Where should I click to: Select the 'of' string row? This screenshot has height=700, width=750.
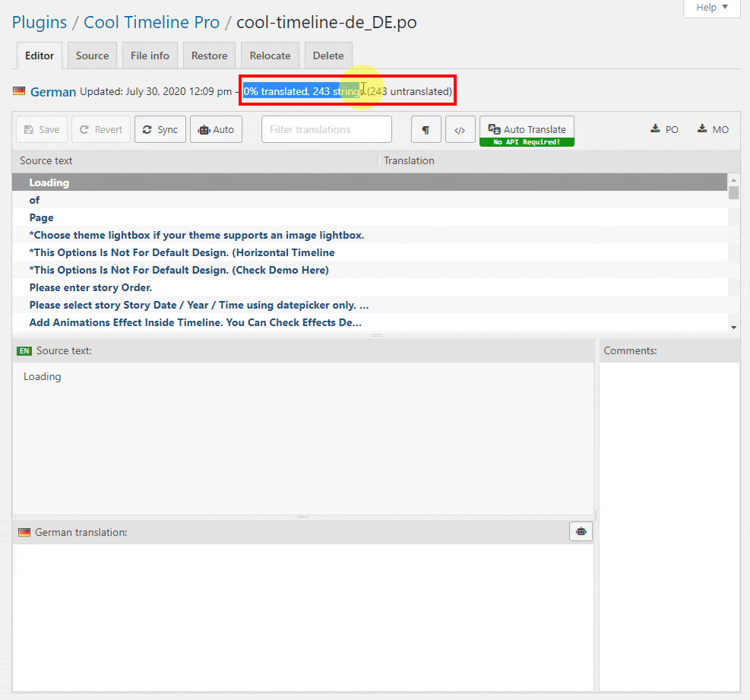coord(369,200)
